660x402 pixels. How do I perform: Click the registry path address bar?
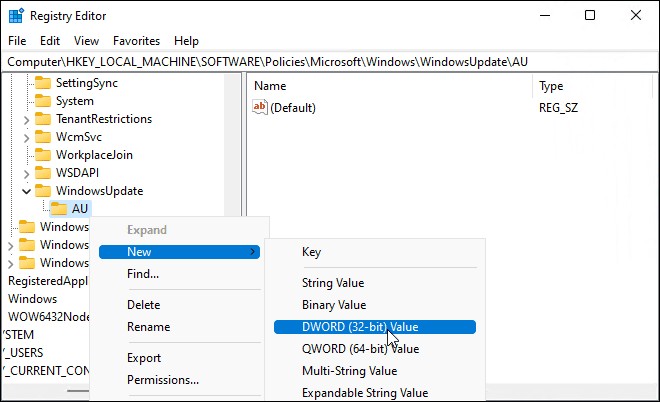(x=330, y=61)
